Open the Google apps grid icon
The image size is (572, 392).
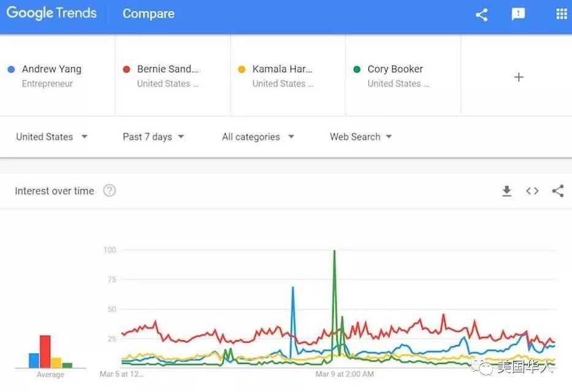coord(561,14)
